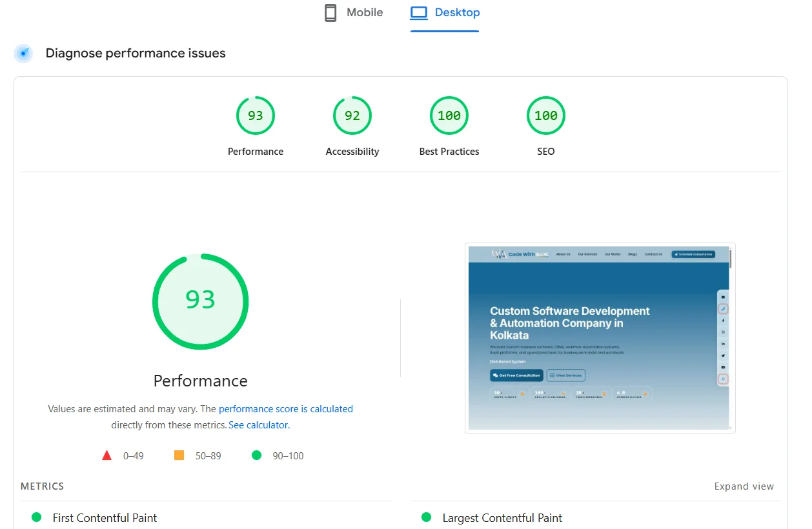The image size is (812, 529).
Task: Click the orange square 50–89 legend icon
Action: (x=179, y=455)
